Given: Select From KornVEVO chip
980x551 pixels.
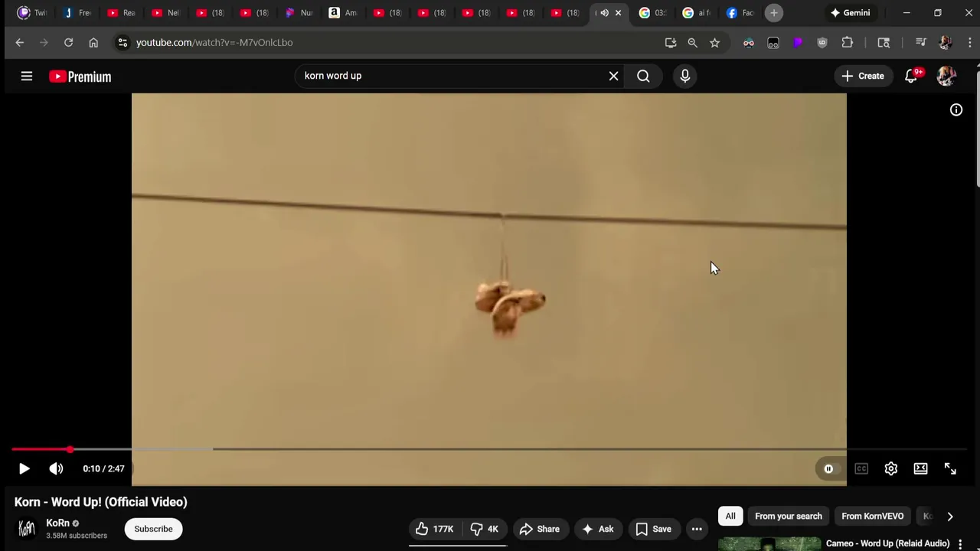Looking at the screenshot, I should pyautogui.click(x=873, y=516).
